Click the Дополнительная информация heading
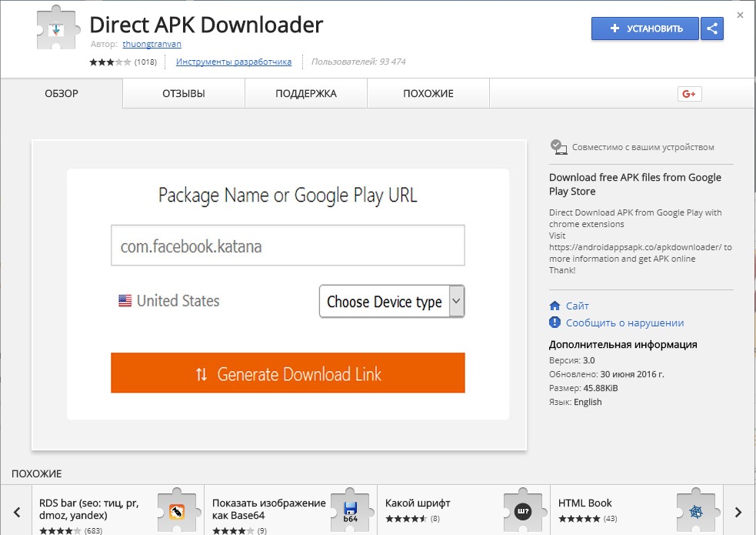756x535 pixels. [623, 344]
